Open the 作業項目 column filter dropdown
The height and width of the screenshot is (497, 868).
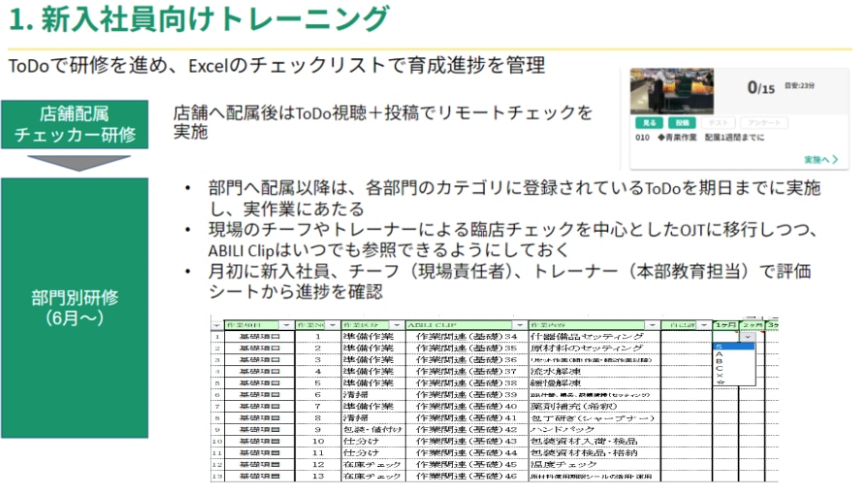pyautogui.click(x=286, y=324)
